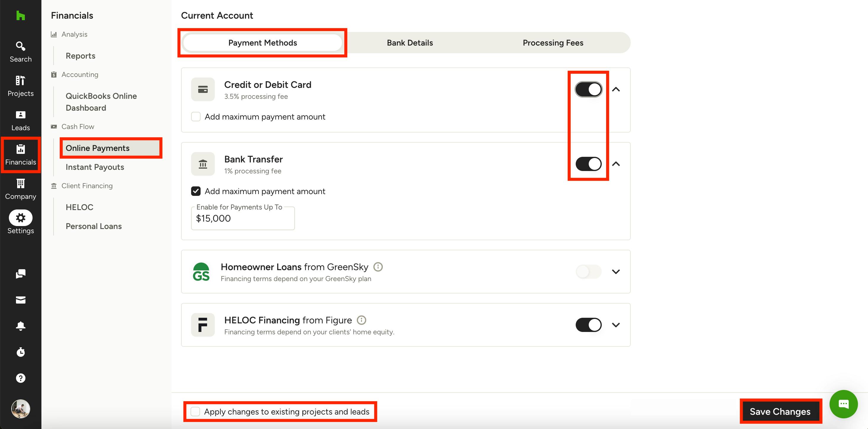Switch to the Processing Fees tab

tap(553, 43)
